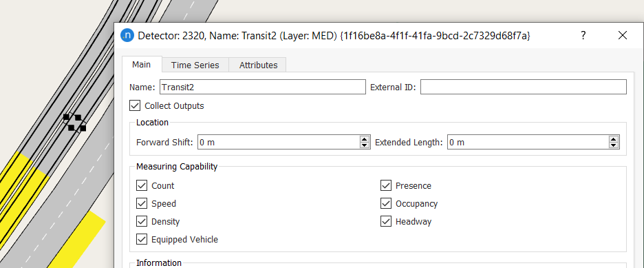Click the External ID input field
This screenshot has width=644, height=268.
523,87
